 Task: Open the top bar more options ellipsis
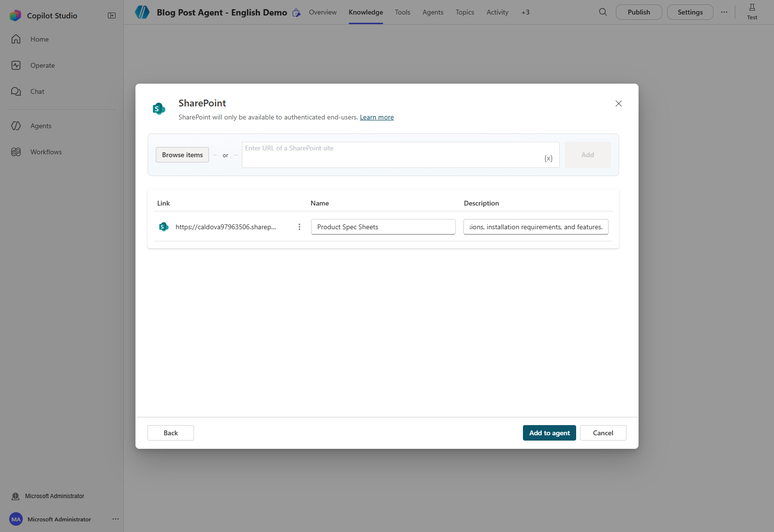pos(724,12)
